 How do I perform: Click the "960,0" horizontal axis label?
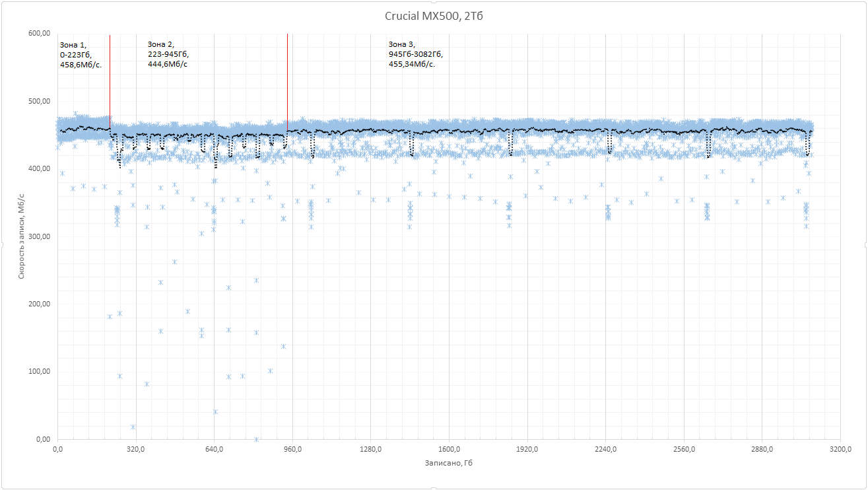[292, 450]
